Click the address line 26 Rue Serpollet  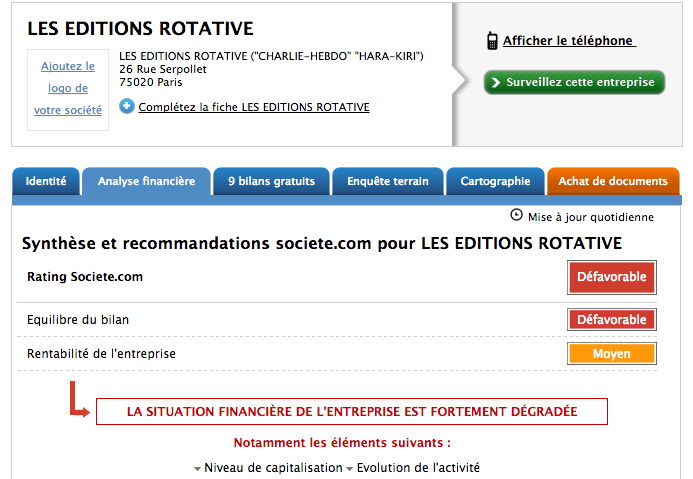[163, 69]
